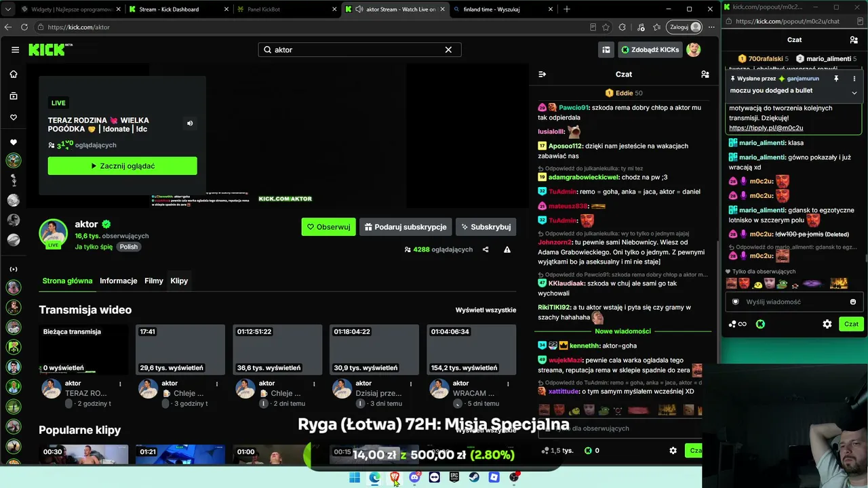Share the aktor stream
Viewport: 868px width, 488px height.
486,249
